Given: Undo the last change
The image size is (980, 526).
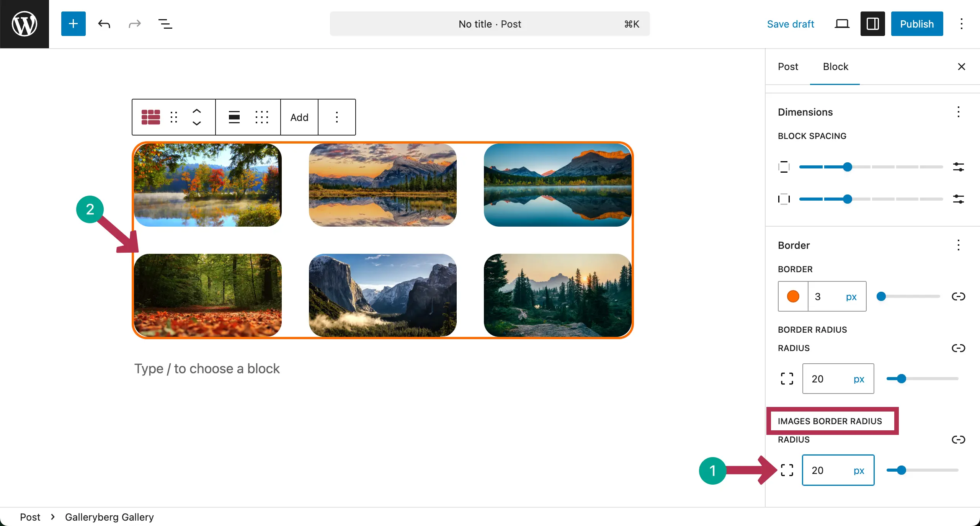Looking at the screenshot, I should pyautogui.click(x=104, y=24).
